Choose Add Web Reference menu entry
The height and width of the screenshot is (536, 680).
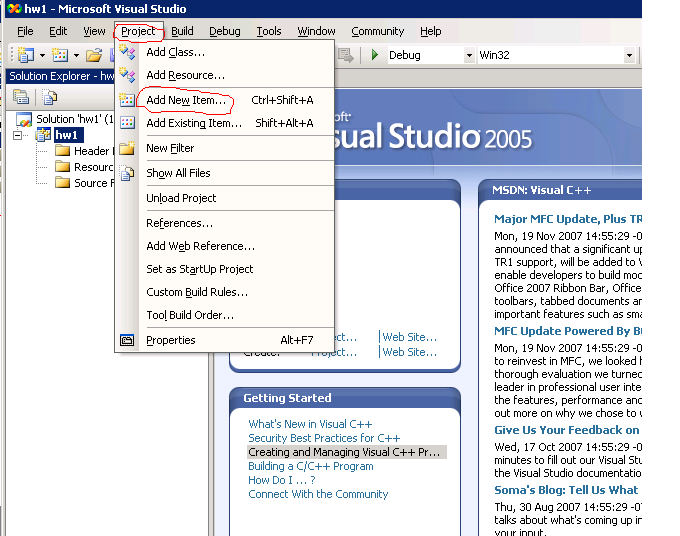225,246
